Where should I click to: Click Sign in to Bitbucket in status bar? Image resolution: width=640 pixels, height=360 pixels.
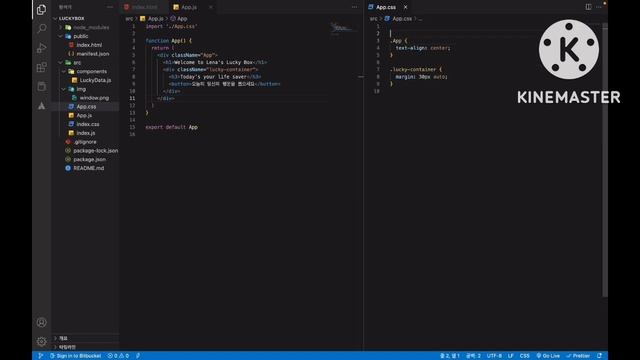[x=76, y=356]
